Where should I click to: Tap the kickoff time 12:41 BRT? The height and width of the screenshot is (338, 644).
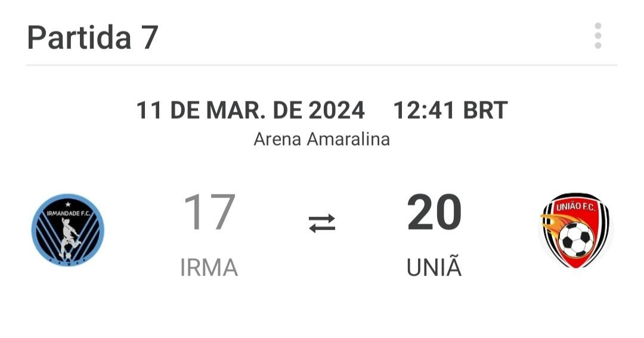pyautogui.click(x=451, y=110)
